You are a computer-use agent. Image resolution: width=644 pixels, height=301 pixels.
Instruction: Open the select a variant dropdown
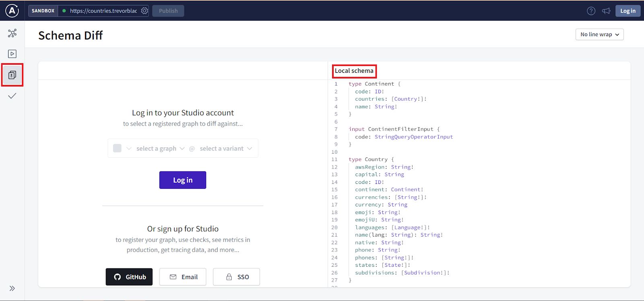pos(226,148)
